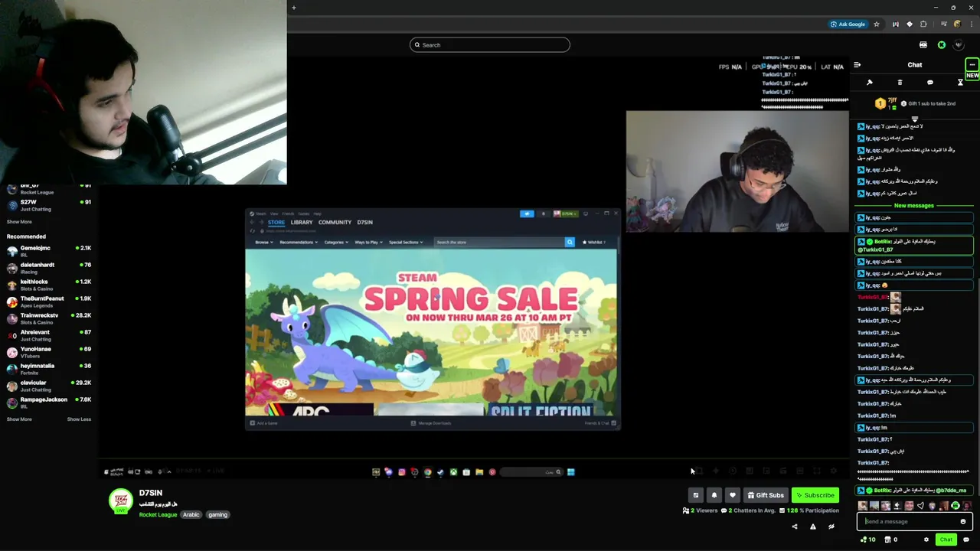Select D7SIN profile tab in Steam window

(x=364, y=223)
